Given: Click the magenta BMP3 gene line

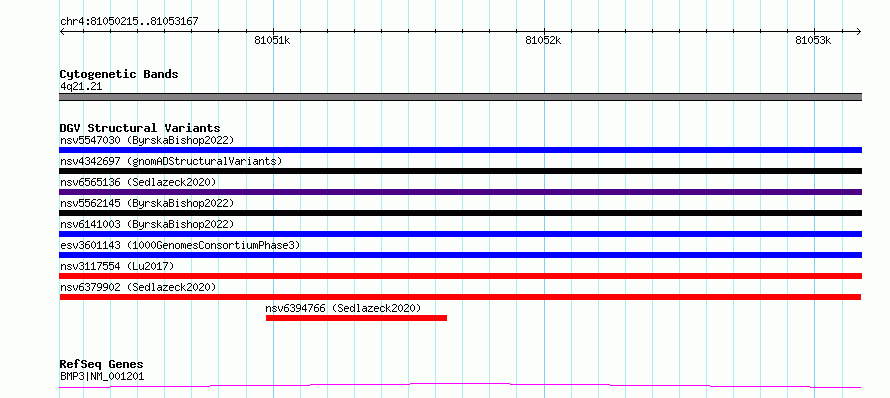Looking at the screenshot, I should (x=460, y=386).
